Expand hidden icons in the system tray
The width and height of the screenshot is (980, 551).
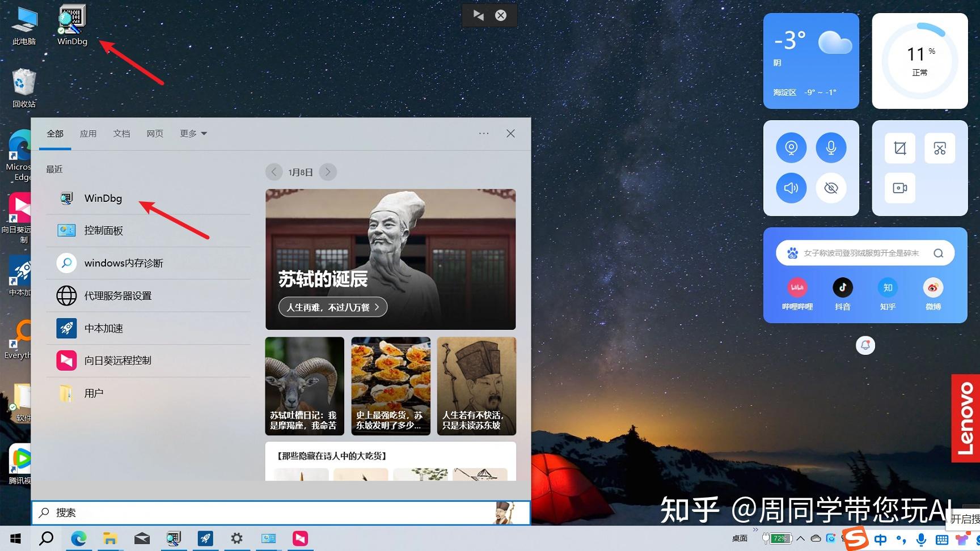coord(800,538)
